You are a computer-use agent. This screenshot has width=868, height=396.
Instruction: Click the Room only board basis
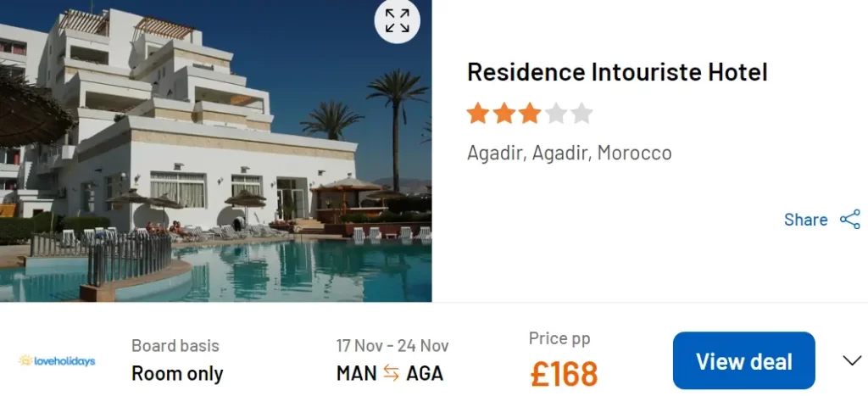coord(177,373)
